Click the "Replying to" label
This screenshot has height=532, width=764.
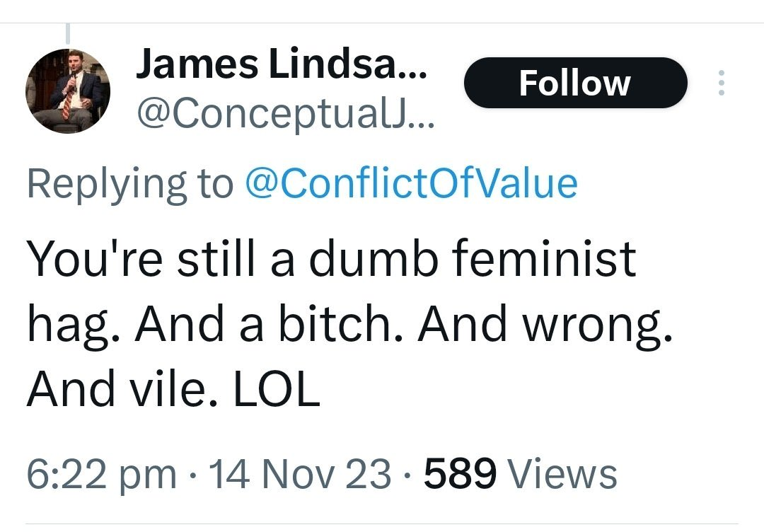(129, 183)
